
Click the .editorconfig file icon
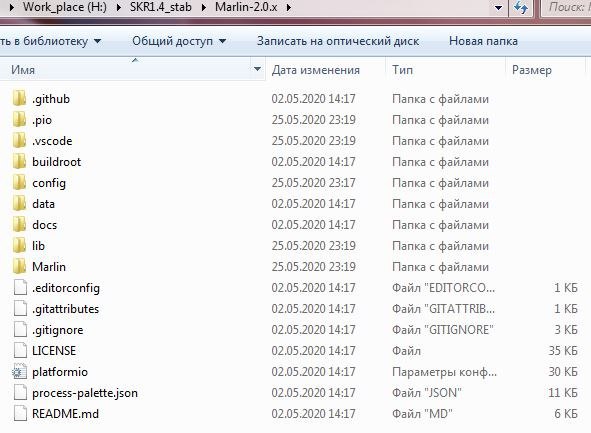20,288
